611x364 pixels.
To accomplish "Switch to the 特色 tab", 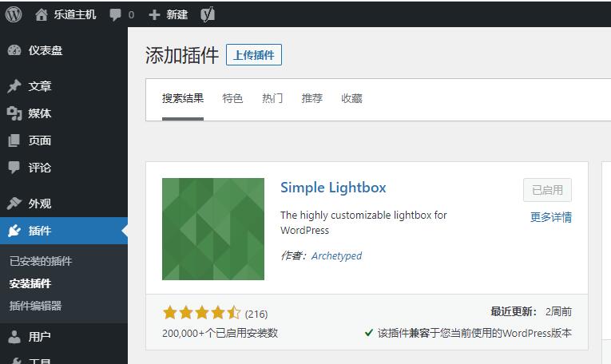I will pos(232,98).
